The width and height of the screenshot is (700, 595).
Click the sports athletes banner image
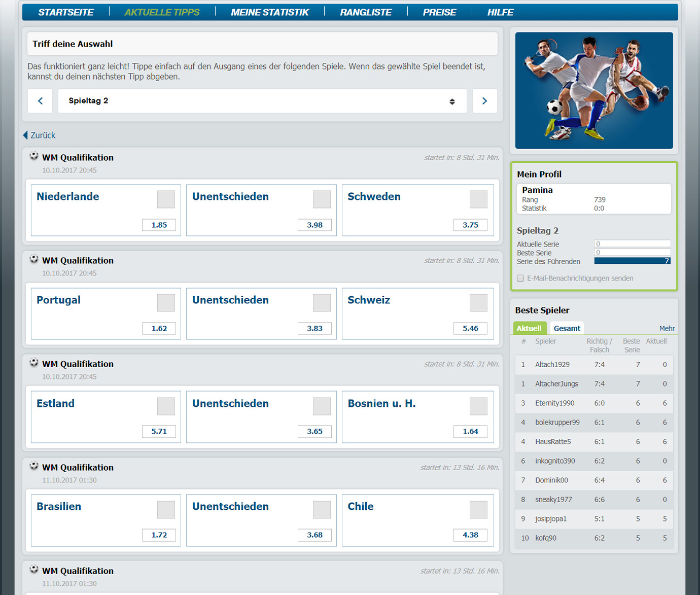[x=594, y=91]
